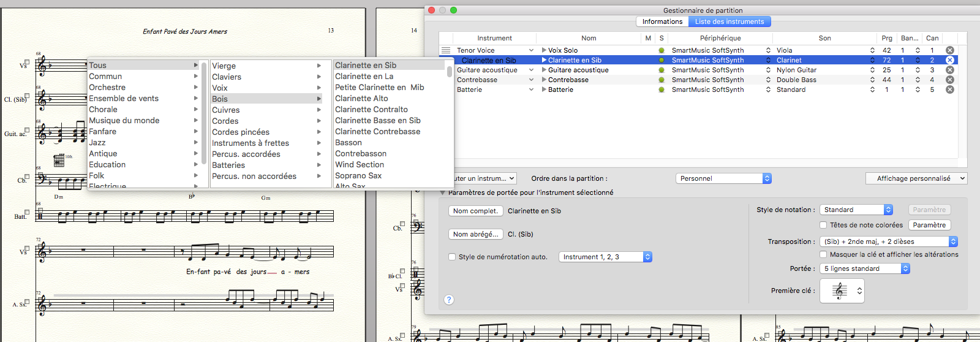This screenshot has height=342, width=980.
Task: Delete the Batterie instrument with X icon
Action: coord(949,89)
